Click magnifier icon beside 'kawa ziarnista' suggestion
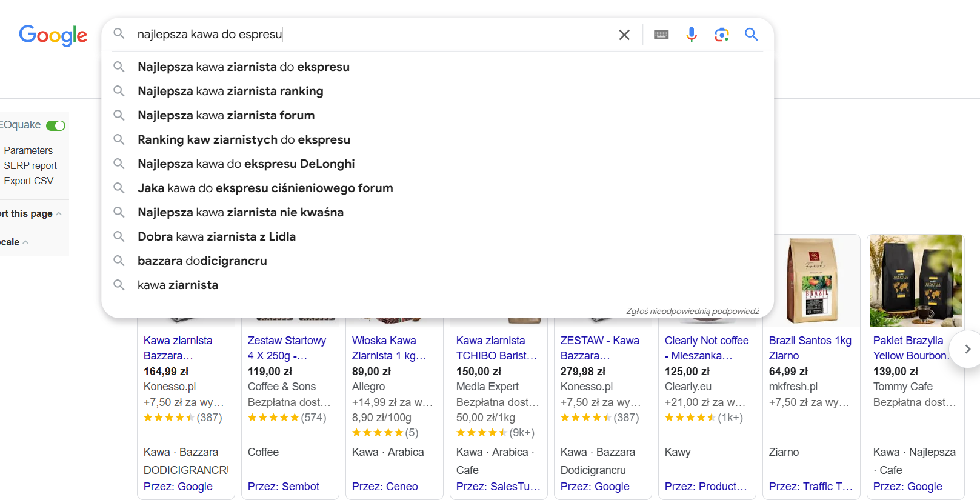Image resolution: width=980 pixels, height=500 pixels. click(119, 285)
